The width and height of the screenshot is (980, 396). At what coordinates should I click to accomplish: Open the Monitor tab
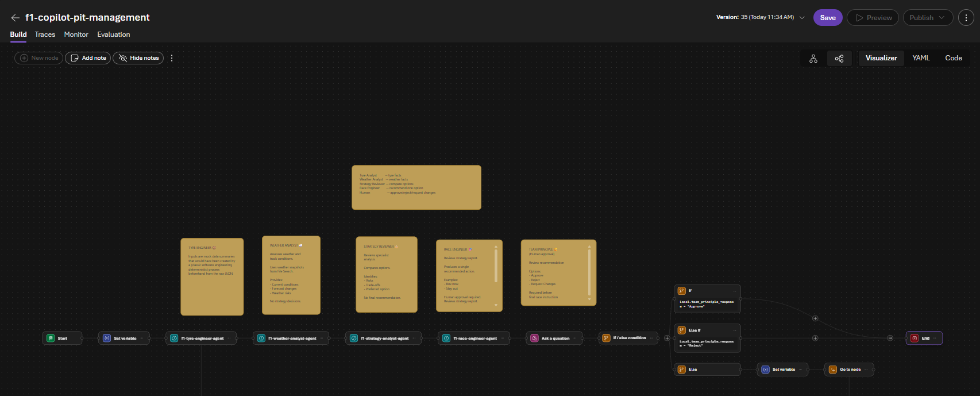tap(76, 34)
